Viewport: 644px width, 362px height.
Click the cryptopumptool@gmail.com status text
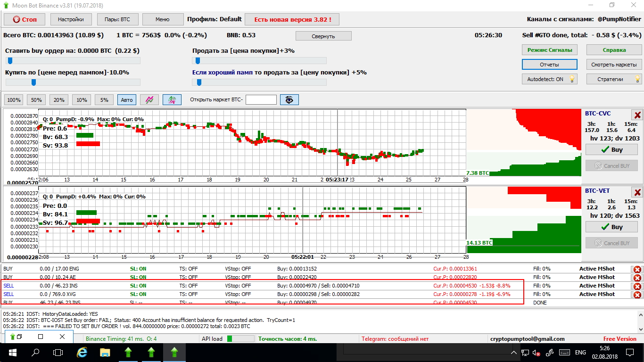(x=528, y=339)
